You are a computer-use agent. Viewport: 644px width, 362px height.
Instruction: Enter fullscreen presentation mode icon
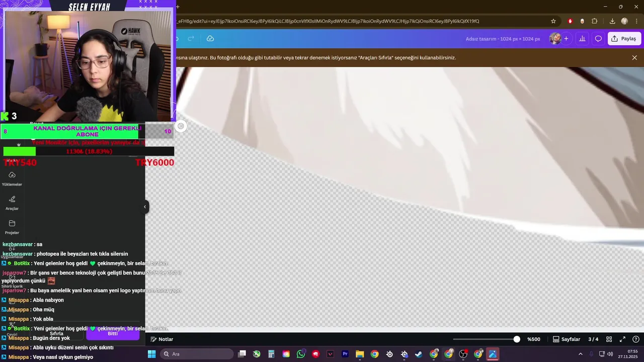(622, 339)
